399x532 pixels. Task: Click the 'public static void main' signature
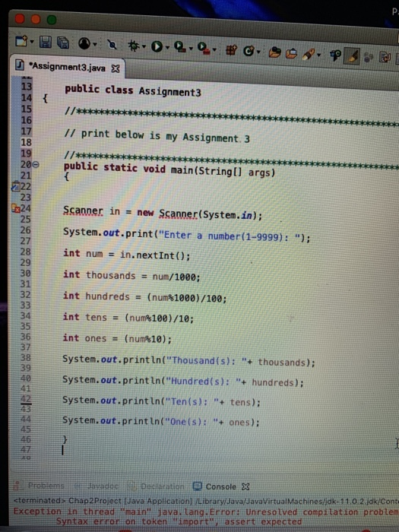(x=169, y=169)
